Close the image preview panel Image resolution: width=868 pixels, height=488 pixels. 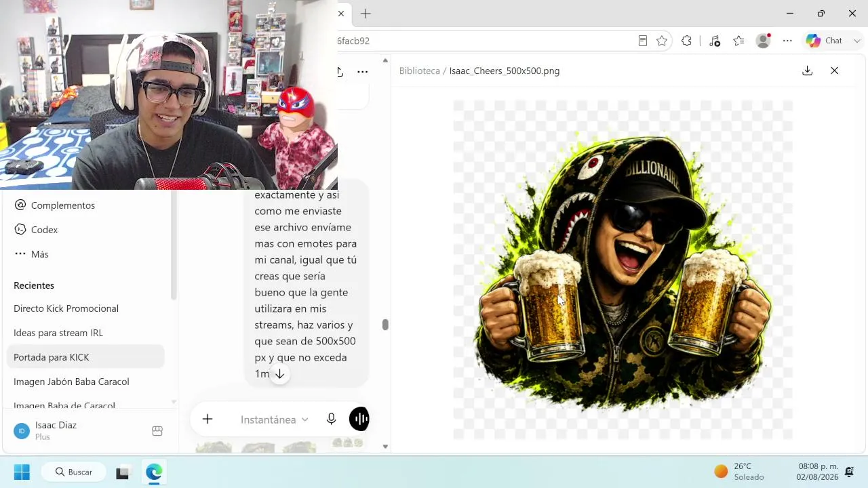[x=835, y=70]
